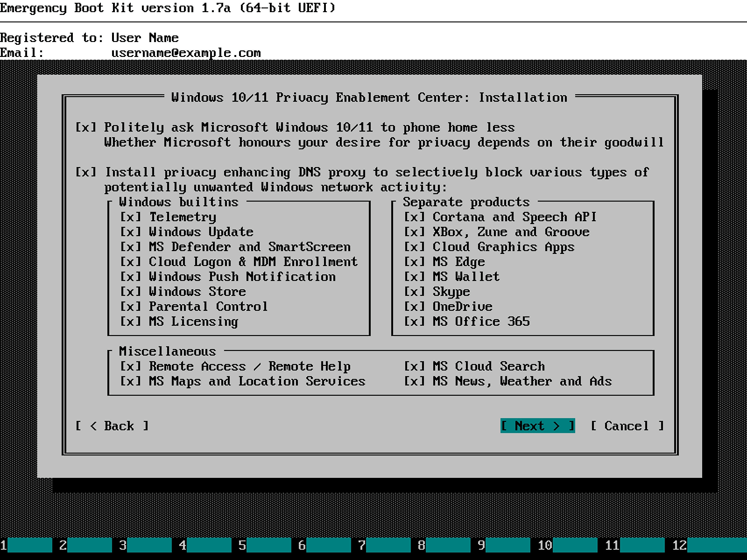Toggle Cortana and Speech API checkbox

(415, 217)
